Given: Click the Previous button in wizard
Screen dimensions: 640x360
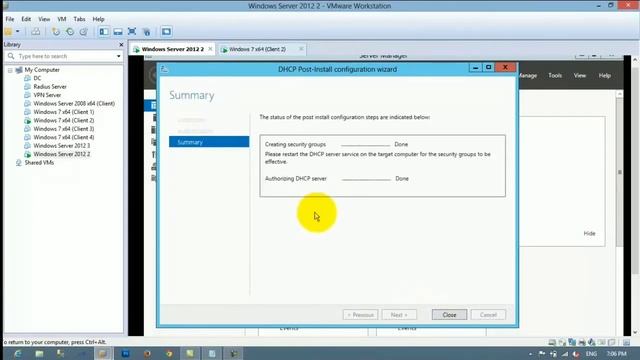Looking at the screenshot, I should [x=360, y=315].
